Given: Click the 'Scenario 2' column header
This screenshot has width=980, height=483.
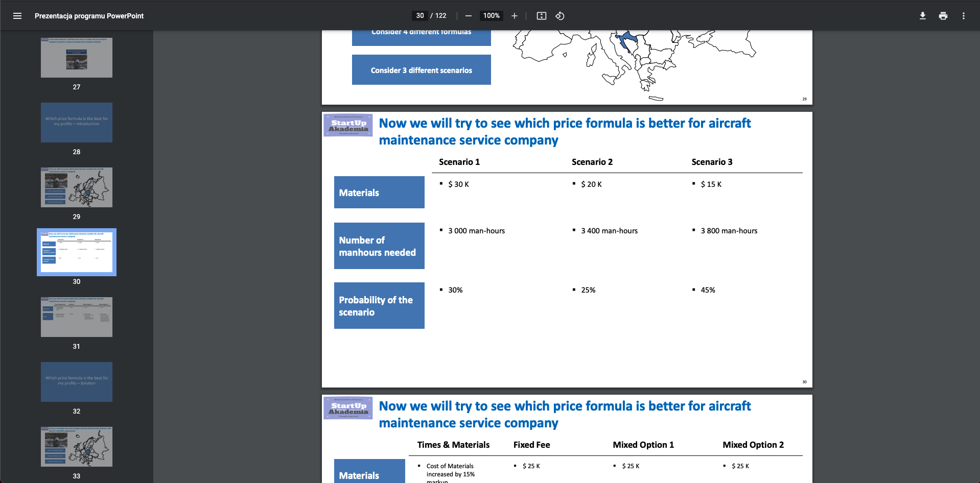Looking at the screenshot, I should tap(592, 162).
